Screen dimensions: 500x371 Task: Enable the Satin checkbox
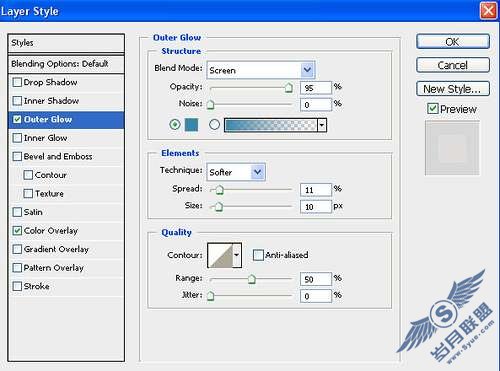tap(17, 212)
